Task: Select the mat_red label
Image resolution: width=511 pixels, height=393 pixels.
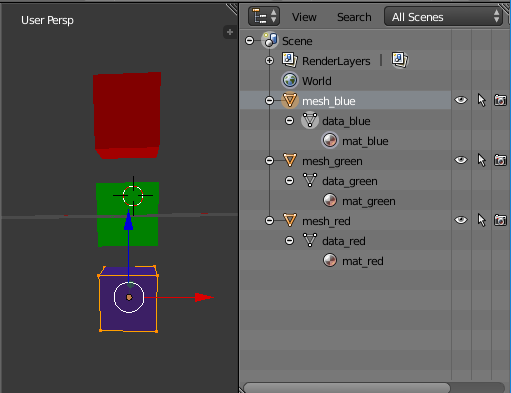Action: [x=363, y=261]
